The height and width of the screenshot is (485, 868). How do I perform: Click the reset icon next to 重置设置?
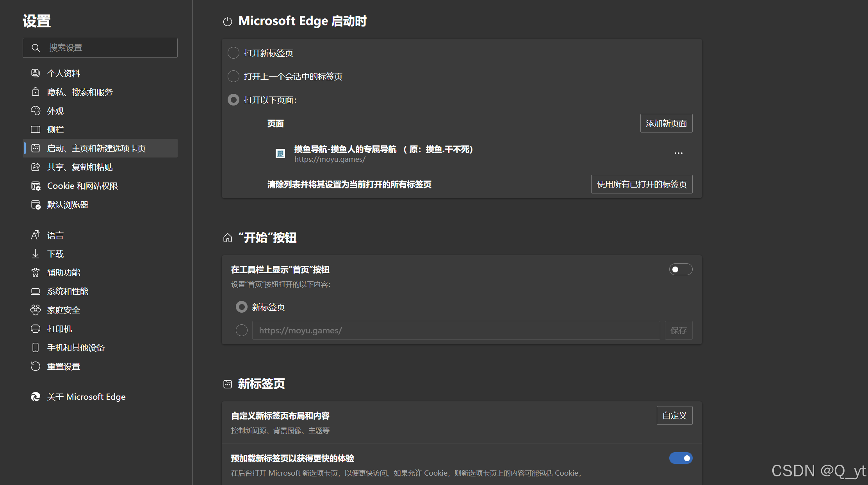point(36,366)
